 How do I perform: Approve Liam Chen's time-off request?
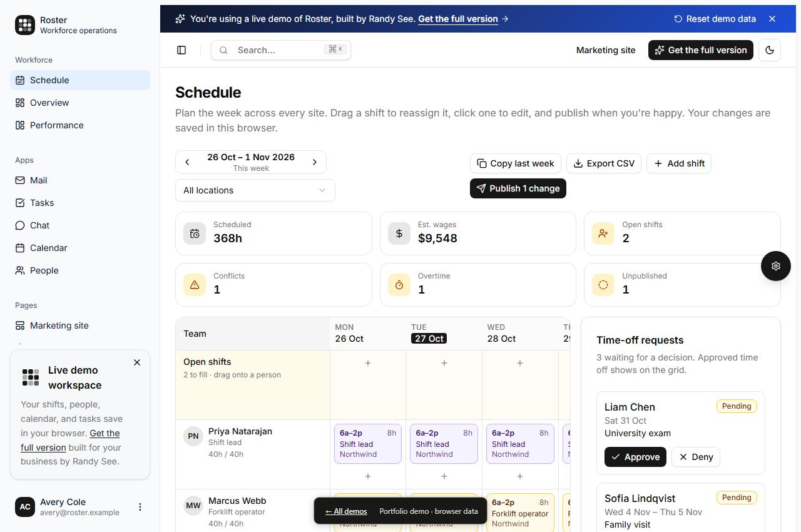(x=635, y=457)
